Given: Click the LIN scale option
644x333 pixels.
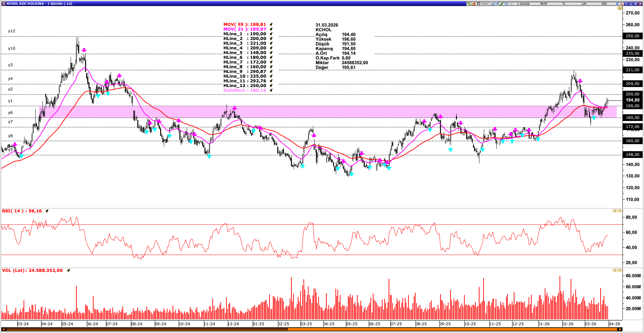Looking at the screenshot, I should [584, 4].
